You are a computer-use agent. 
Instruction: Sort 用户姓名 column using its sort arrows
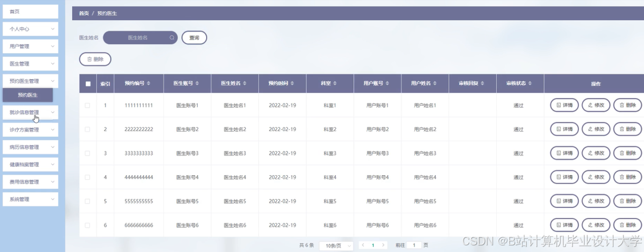click(x=435, y=83)
